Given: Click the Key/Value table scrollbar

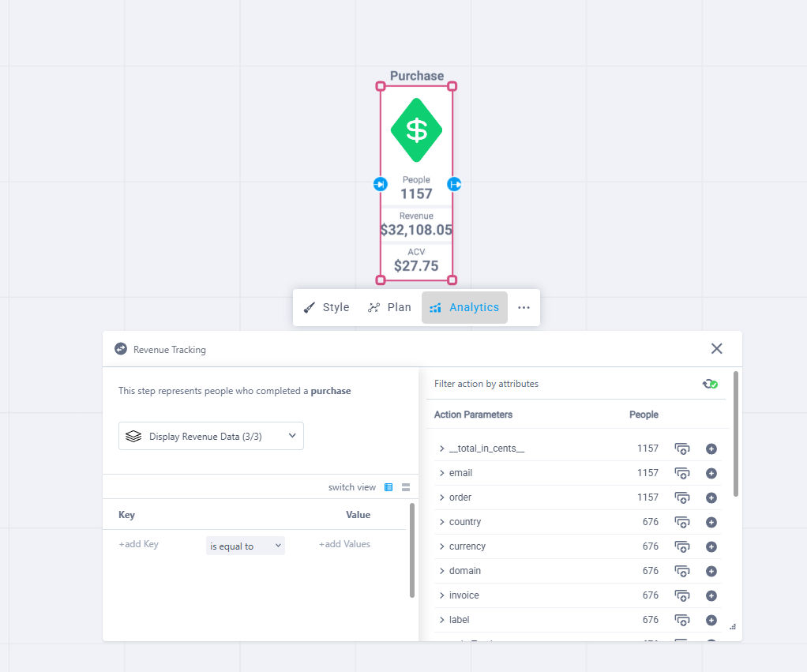Looking at the screenshot, I should coord(411,550).
